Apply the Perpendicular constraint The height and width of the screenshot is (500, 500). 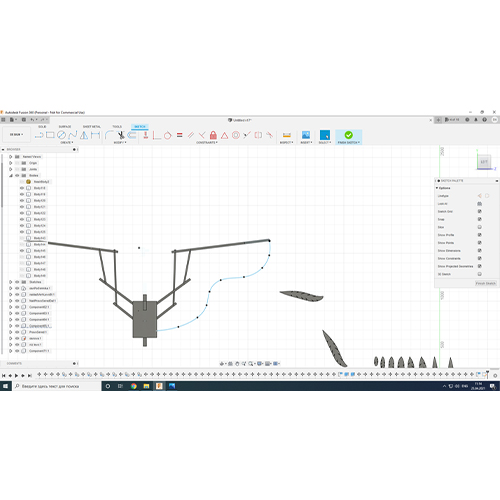pos(202,135)
